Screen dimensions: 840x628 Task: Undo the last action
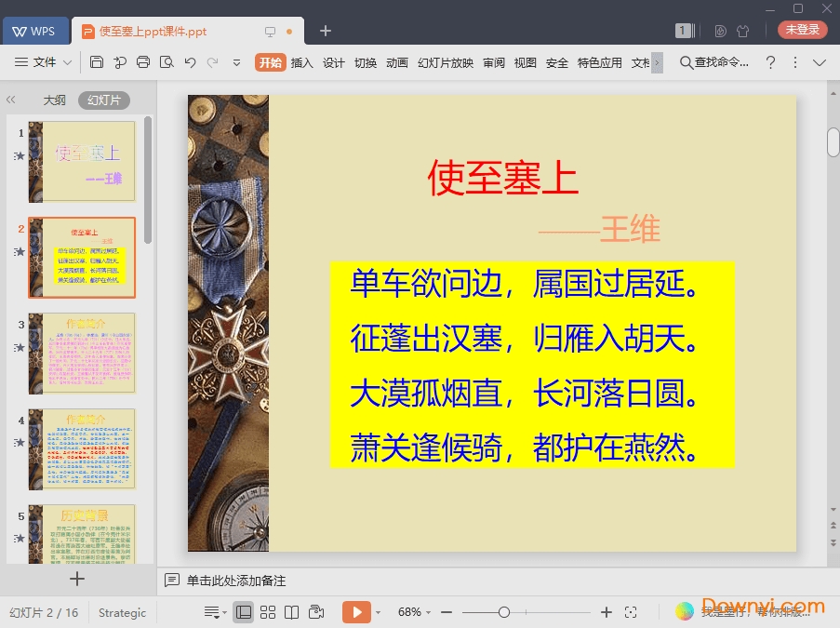[192, 62]
